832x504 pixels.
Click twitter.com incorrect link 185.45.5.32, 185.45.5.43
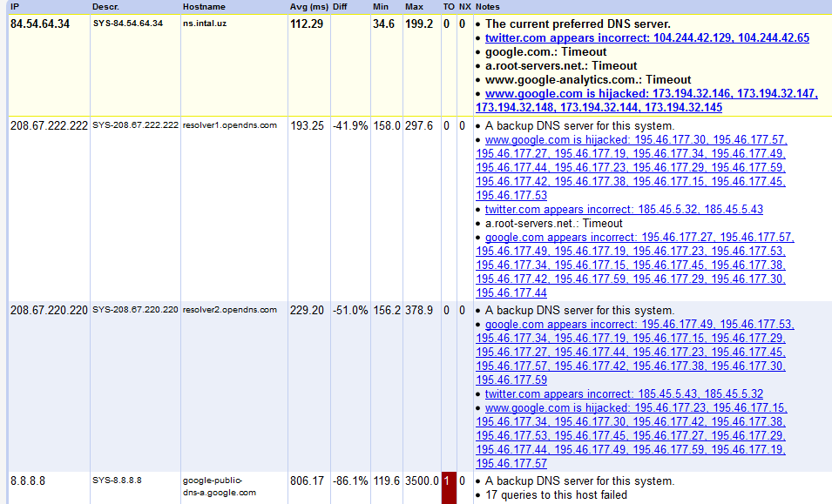point(624,209)
